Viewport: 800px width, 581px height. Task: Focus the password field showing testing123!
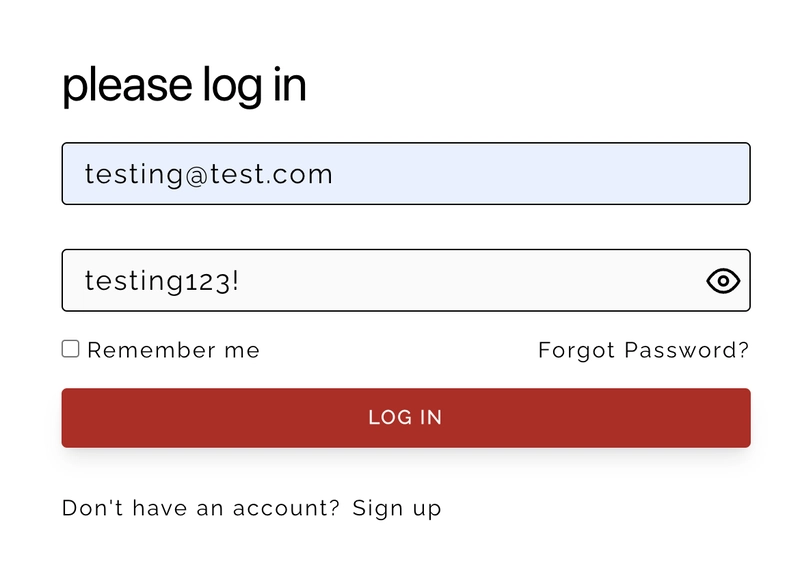[406, 280]
